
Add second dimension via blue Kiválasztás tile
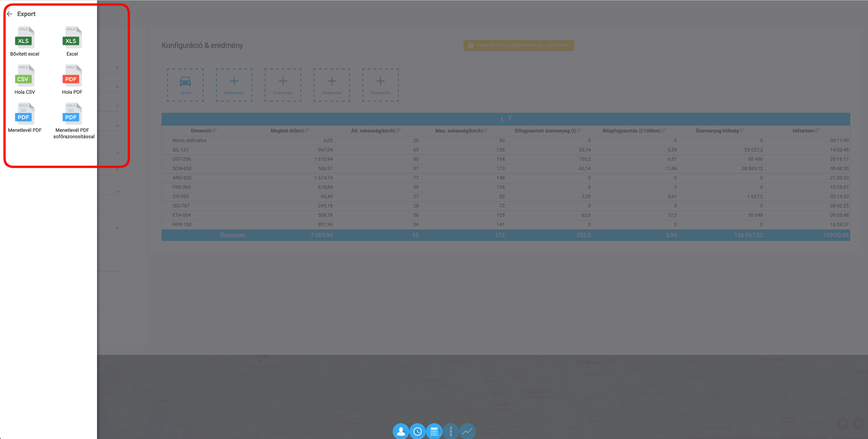click(234, 85)
